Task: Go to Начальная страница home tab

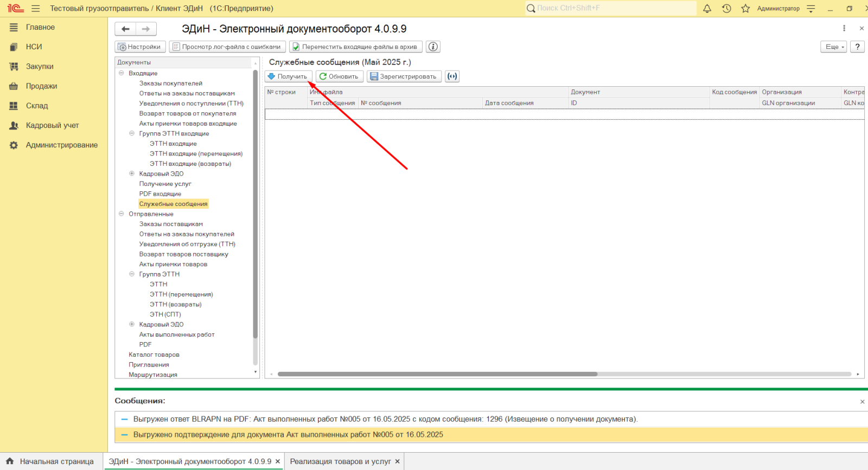Action: 50,461
